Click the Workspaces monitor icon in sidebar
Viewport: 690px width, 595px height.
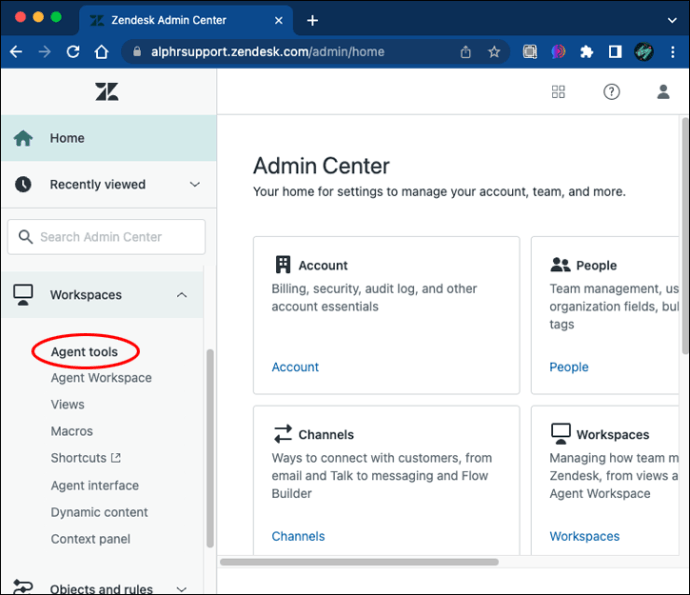(23, 295)
